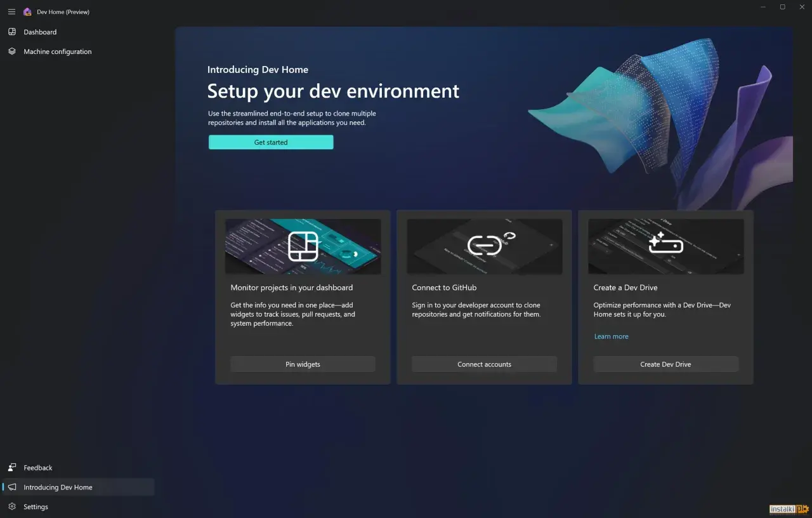812x518 pixels.
Task: Click the 'Monitor projects in your dashboard' heading
Action: [x=291, y=288]
